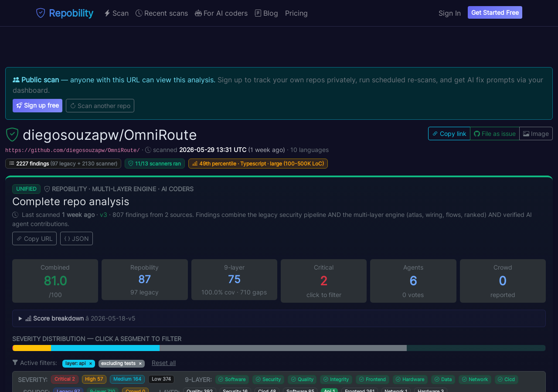The width and height of the screenshot is (558, 392).
Task: Toggle the High 57 severity filter
Action: point(94,379)
